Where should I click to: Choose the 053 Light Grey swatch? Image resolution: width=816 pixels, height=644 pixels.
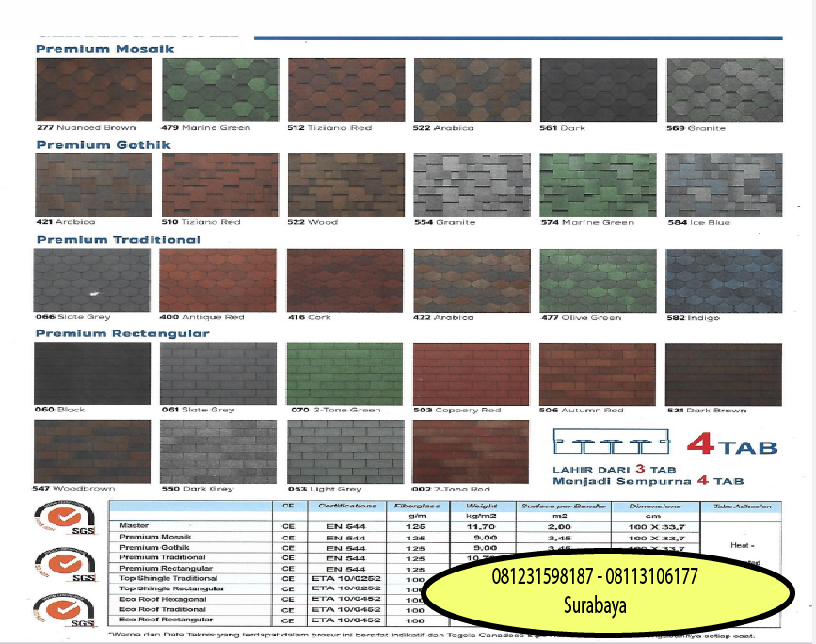coord(345,452)
